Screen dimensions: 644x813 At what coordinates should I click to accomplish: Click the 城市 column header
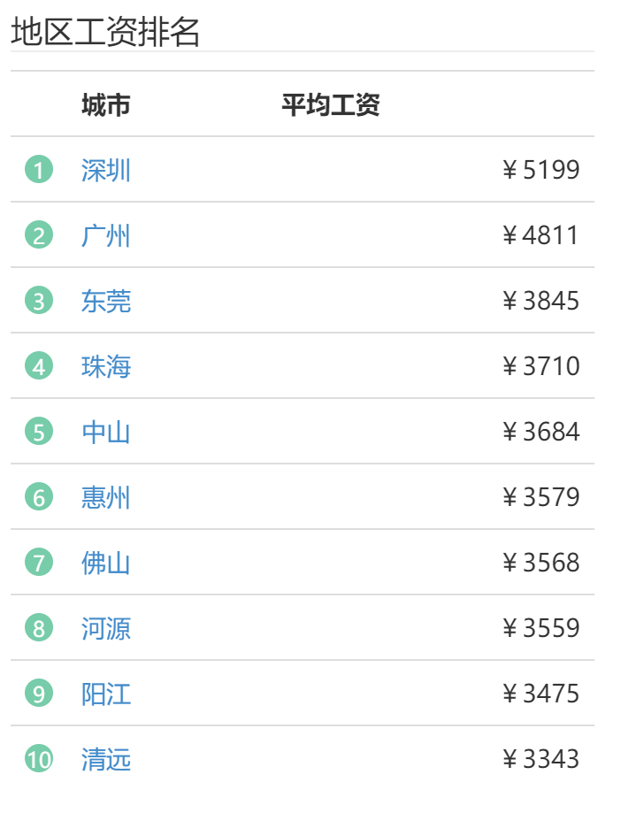point(106,104)
